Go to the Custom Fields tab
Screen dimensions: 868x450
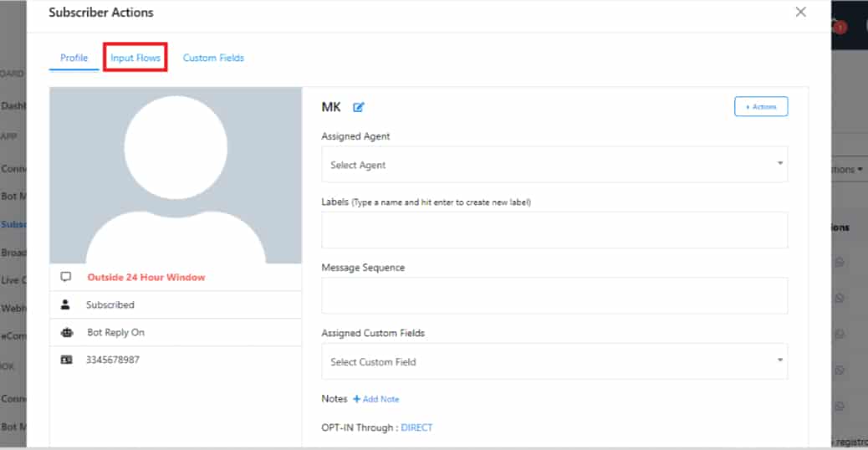[213, 58]
